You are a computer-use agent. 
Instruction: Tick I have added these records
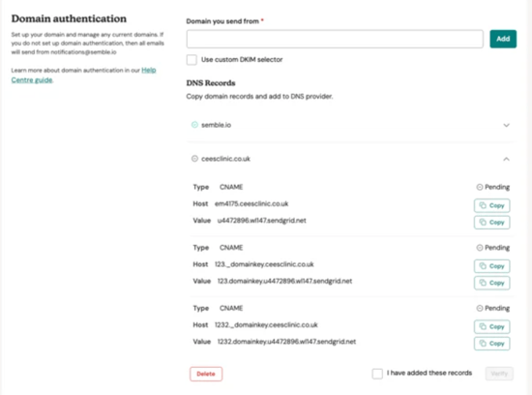377,374
